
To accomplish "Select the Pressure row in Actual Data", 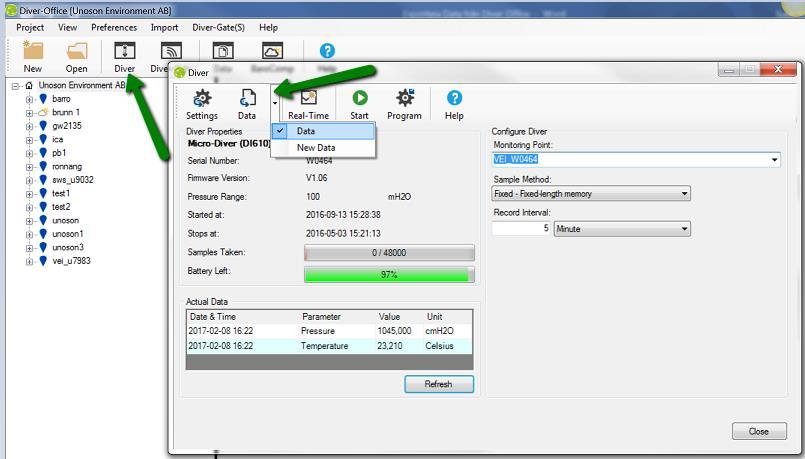I will (x=329, y=331).
